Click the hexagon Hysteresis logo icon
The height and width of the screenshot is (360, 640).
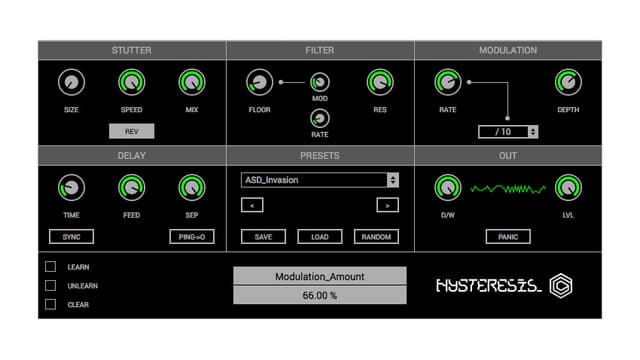tap(561, 286)
